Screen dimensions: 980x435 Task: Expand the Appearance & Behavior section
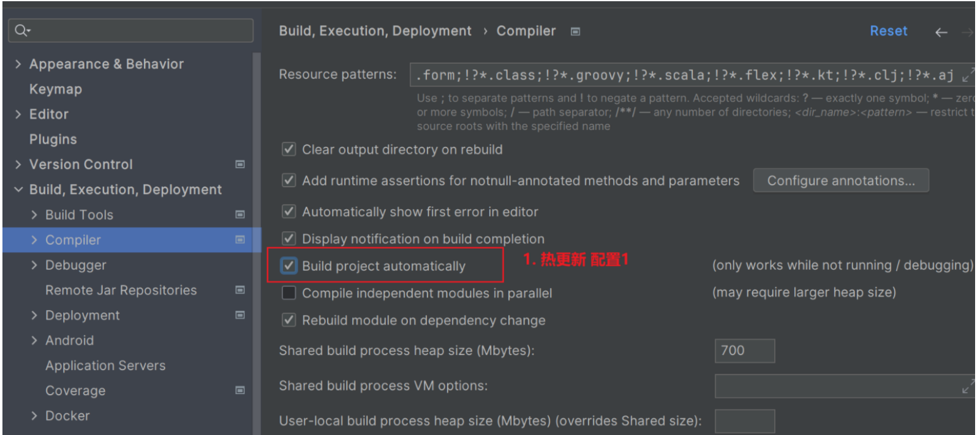click(x=18, y=64)
